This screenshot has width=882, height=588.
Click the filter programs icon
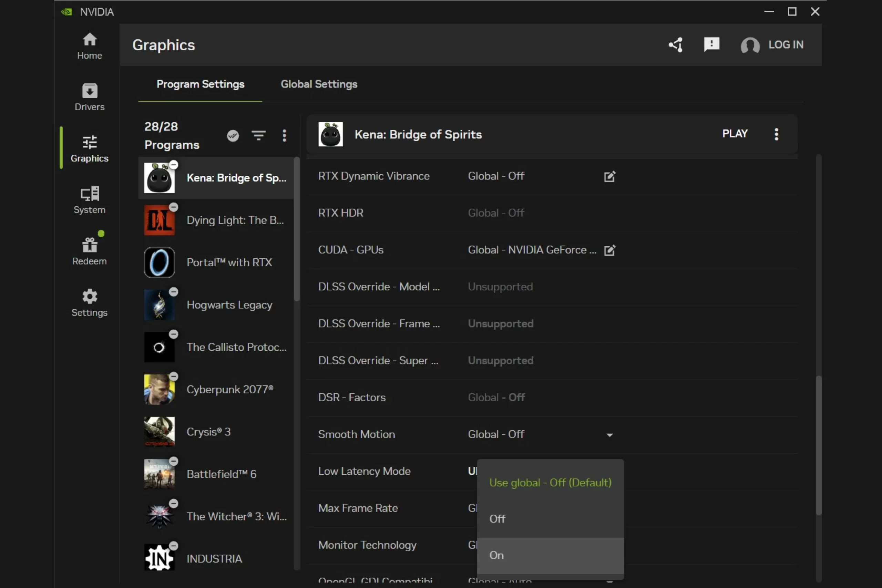(258, 135)
